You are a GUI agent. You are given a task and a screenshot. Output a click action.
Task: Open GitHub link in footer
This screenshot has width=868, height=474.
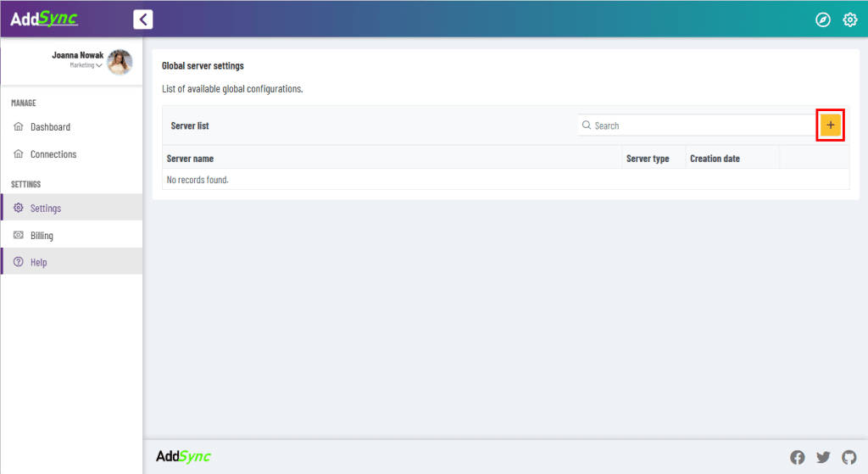[x=849, y=457]
